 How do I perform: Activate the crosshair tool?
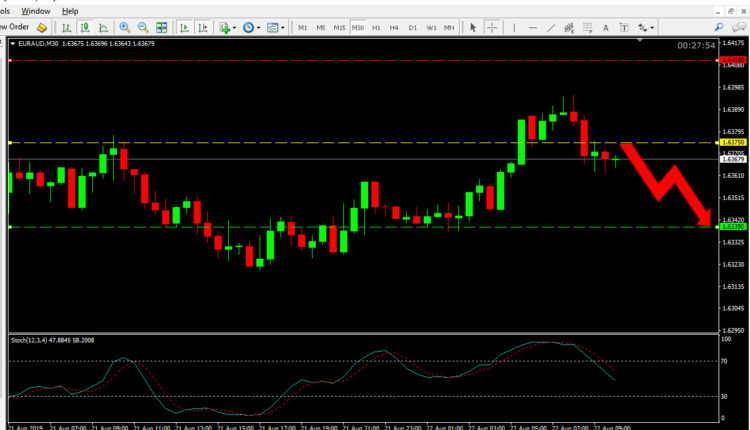(x=492, y=28)
